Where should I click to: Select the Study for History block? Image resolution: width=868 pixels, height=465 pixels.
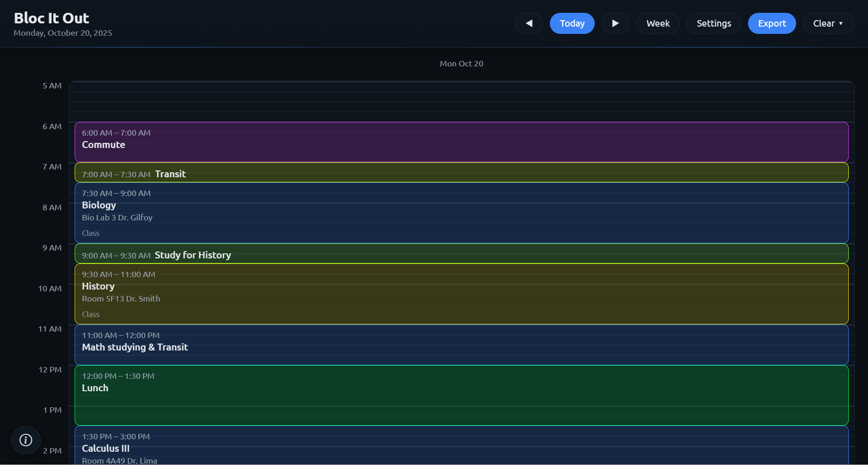461,254
